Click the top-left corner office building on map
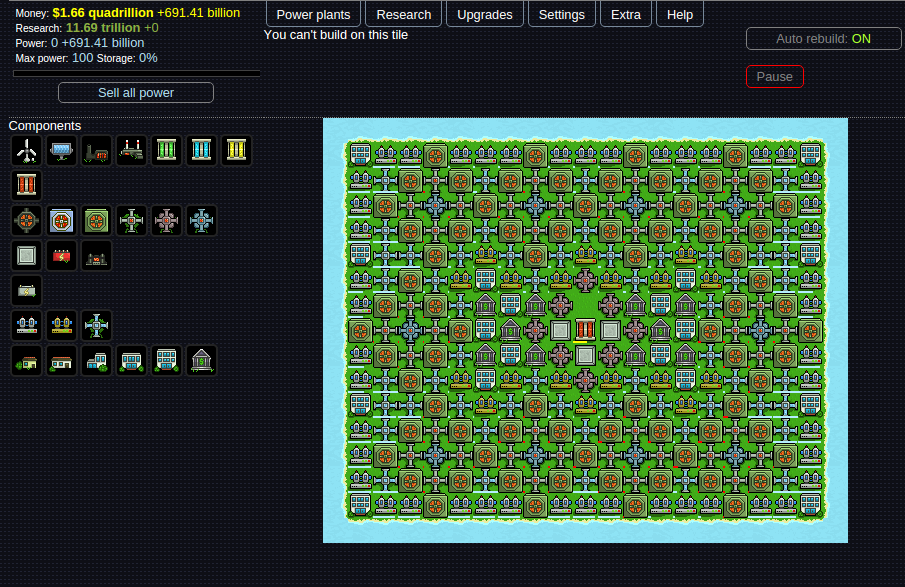The height and width of the screenshot is (587, 905). 361,155
